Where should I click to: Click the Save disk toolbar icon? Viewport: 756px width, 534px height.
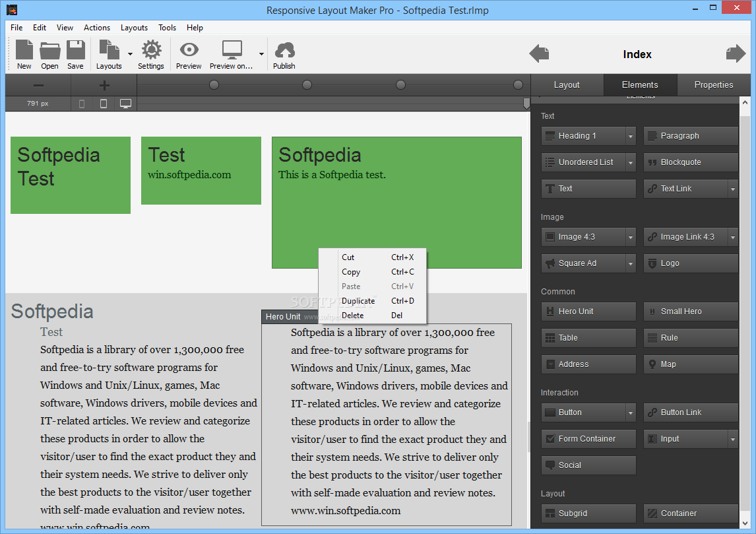[75, 55]
